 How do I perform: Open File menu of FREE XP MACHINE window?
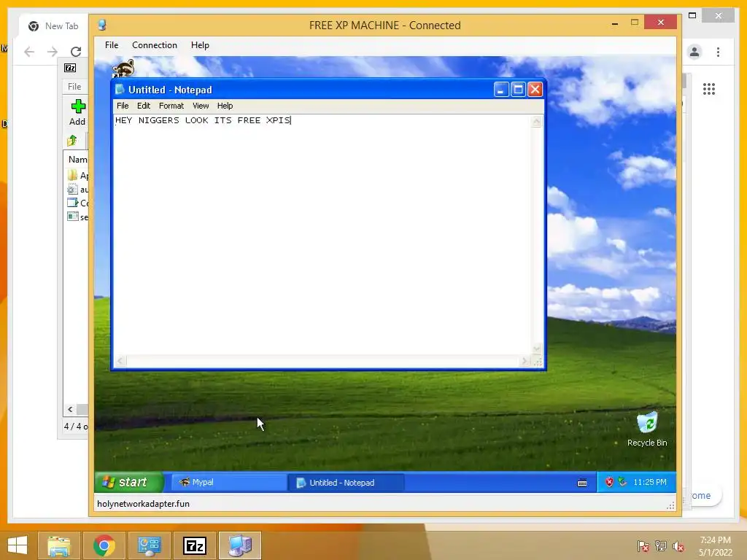pyautogui.click(x=112, y=45)
